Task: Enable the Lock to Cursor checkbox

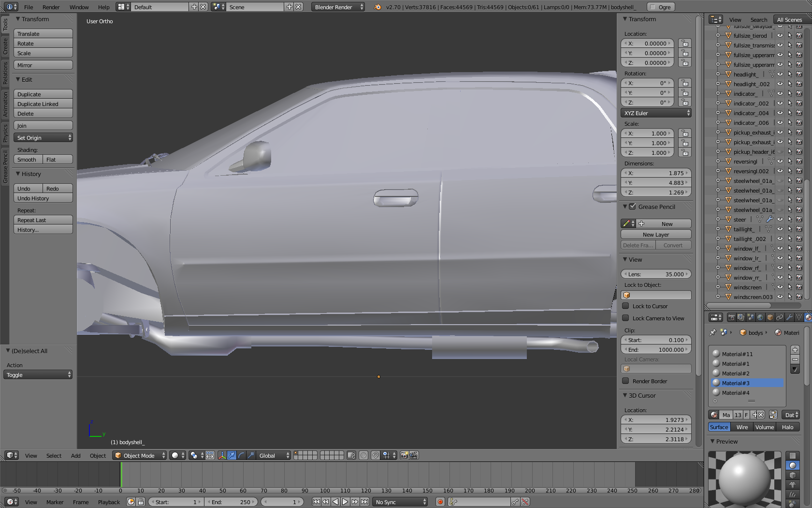Action: pos(625,306)
